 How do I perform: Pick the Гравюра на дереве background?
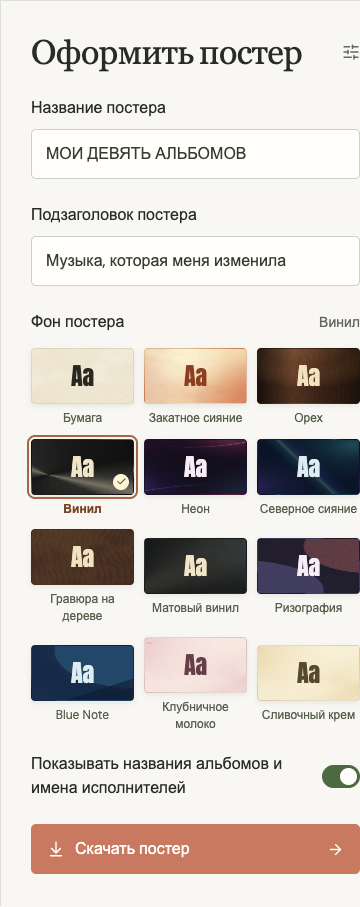[x=82, y=557]
